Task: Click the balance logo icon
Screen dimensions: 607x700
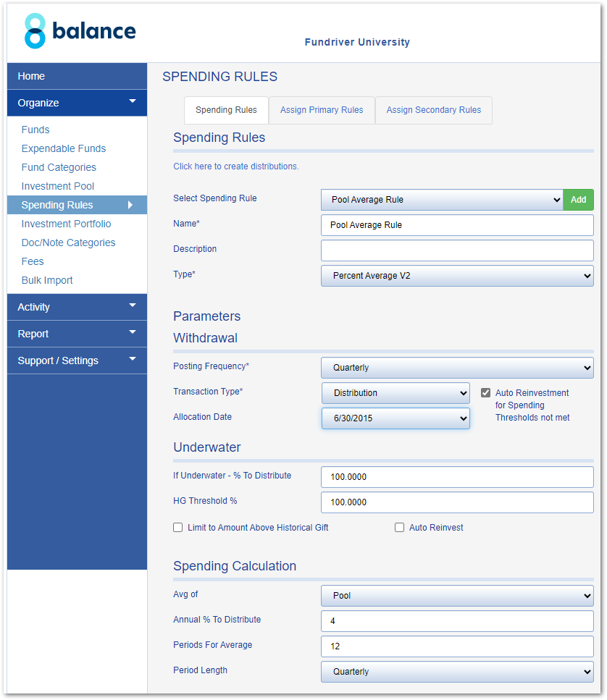Action: pos(35,31)
